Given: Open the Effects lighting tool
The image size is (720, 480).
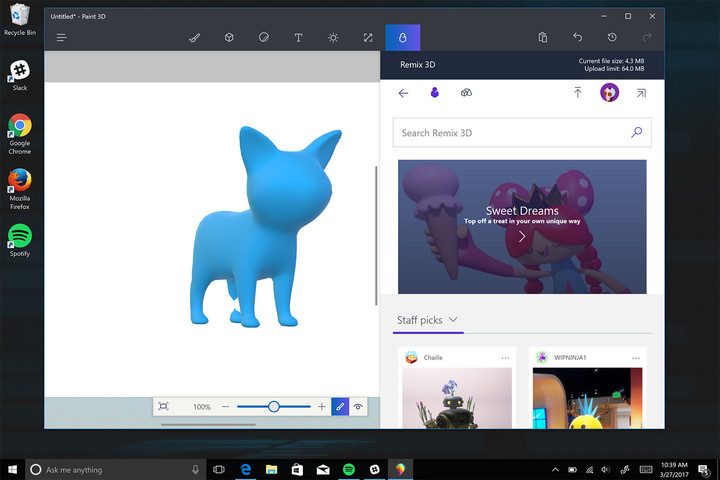Looking at the screenshot, I should click(333, 37).
